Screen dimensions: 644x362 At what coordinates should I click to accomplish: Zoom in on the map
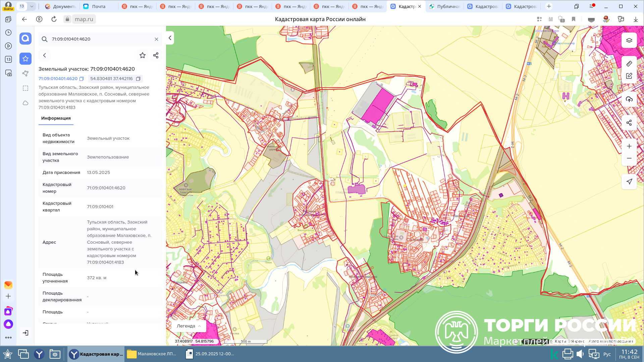pyautogui.click(x=629, y=146)
